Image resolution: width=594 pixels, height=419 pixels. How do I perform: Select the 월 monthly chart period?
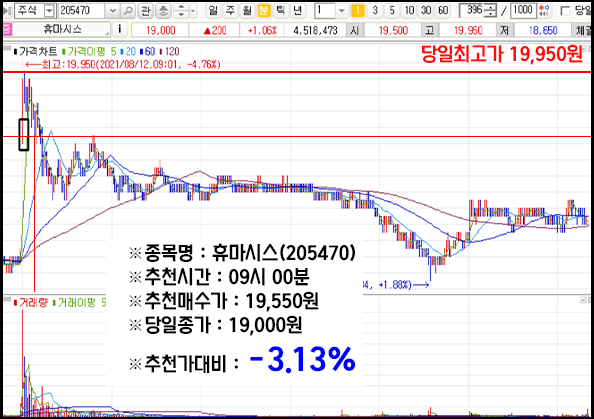(247, 10)
